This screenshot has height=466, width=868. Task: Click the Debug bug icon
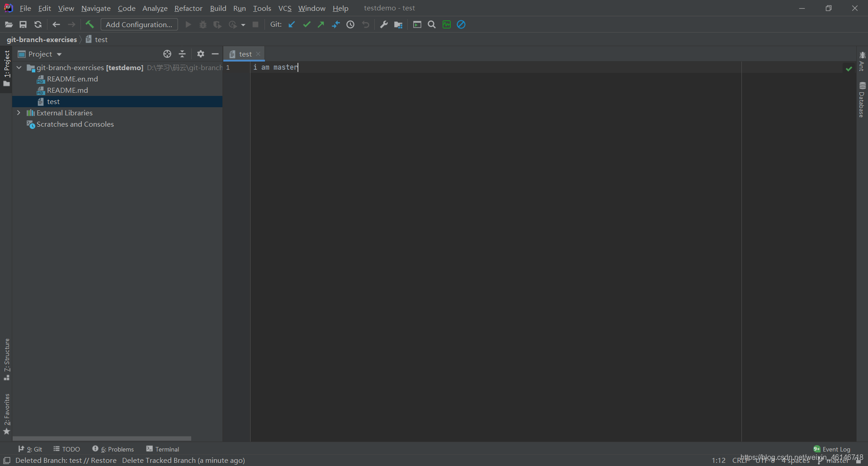203,24
